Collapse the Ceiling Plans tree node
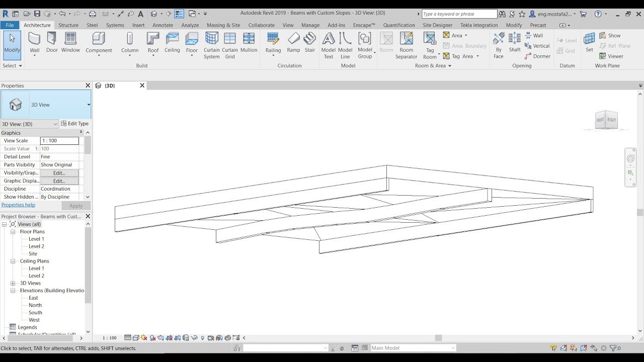This screenshot has width=644, height=362. (x=13, y=261)
